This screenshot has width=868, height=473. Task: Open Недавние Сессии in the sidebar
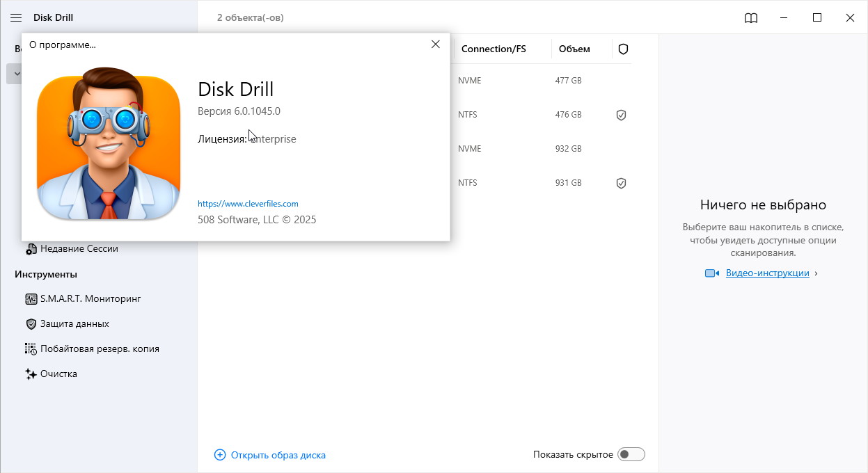pos(79,248)
